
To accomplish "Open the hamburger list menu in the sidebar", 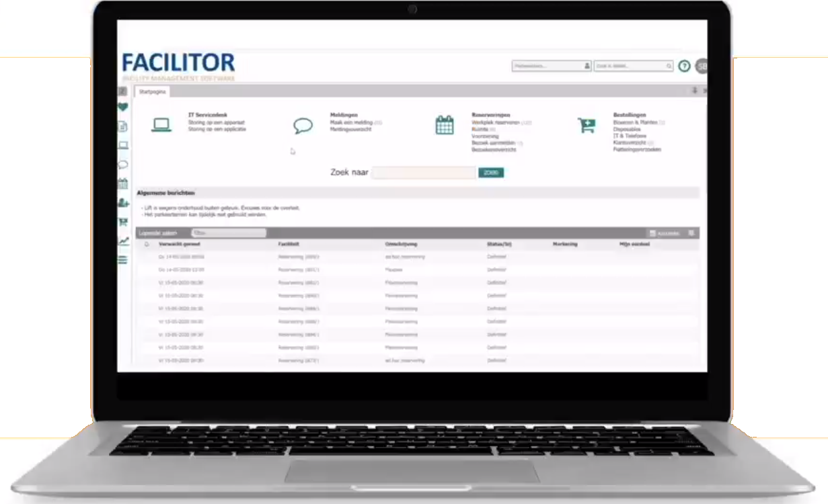I will pos(124,259).
